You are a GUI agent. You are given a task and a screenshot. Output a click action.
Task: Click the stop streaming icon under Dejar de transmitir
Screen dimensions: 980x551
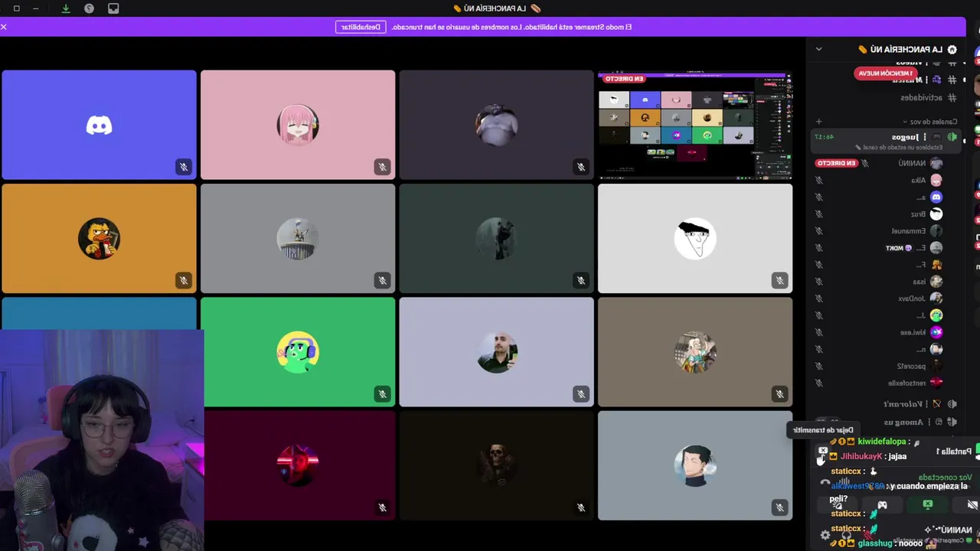point(823,452)
